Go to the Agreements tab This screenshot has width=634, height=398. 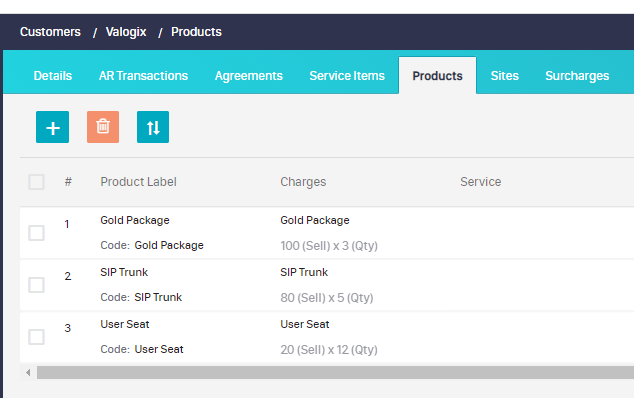point(249,76)
